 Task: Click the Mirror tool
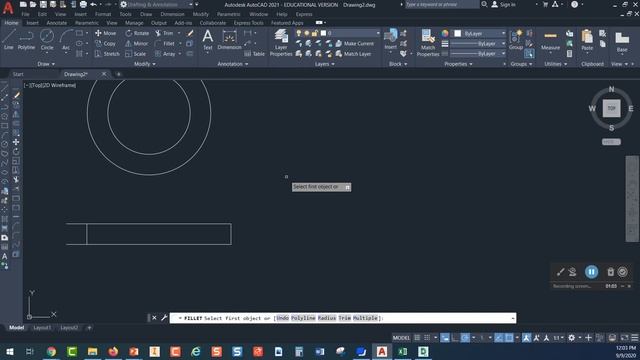pyautogui.click(x=137, y=43)
